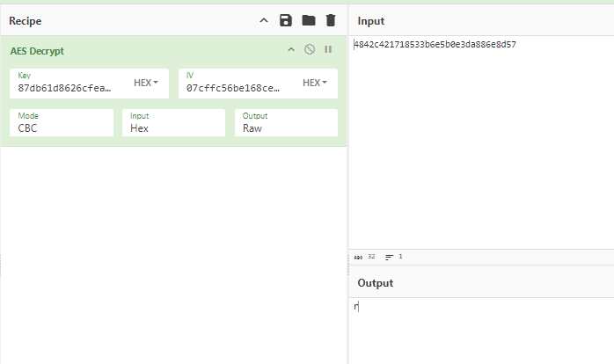Click the input lines value 1
614x364 pixels.
click(x=400, y=257)
